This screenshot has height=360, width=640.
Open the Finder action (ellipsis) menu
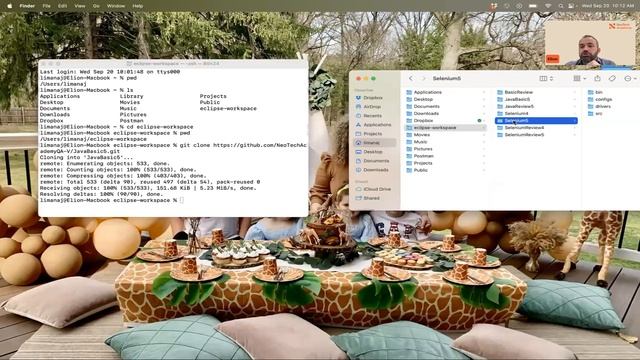tap(630, 78)
